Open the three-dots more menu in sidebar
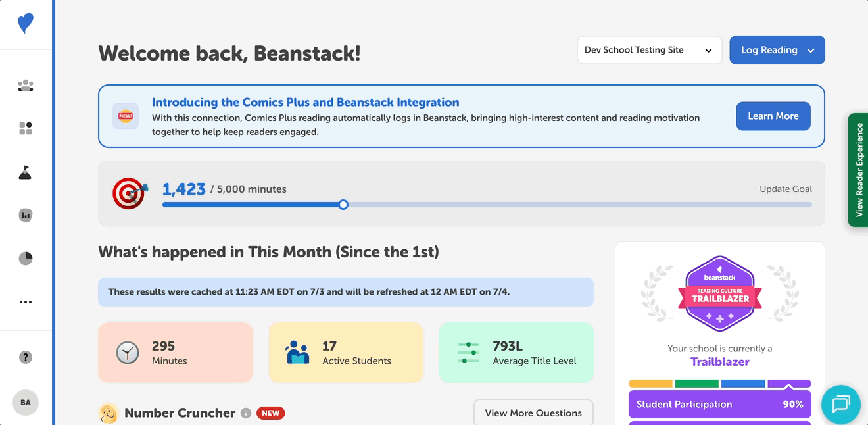The width and height of the screenshot is (868, 425). [x=26, y=302]
